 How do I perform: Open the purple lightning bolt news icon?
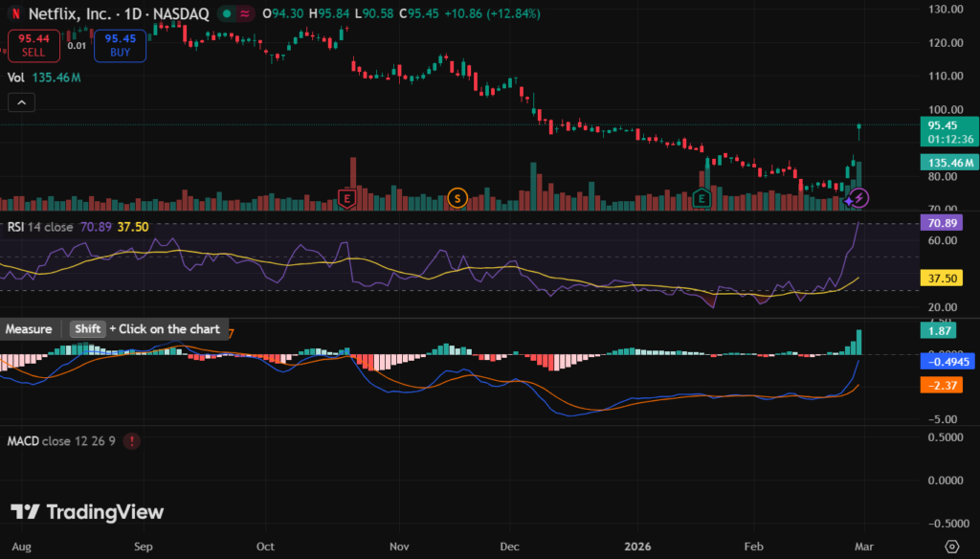pos(858,198)
